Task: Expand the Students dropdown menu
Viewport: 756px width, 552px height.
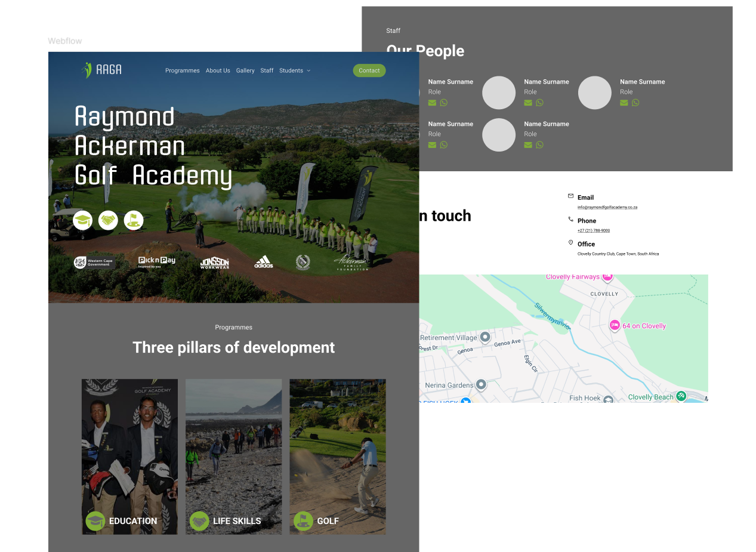Action: click(295, 70)
